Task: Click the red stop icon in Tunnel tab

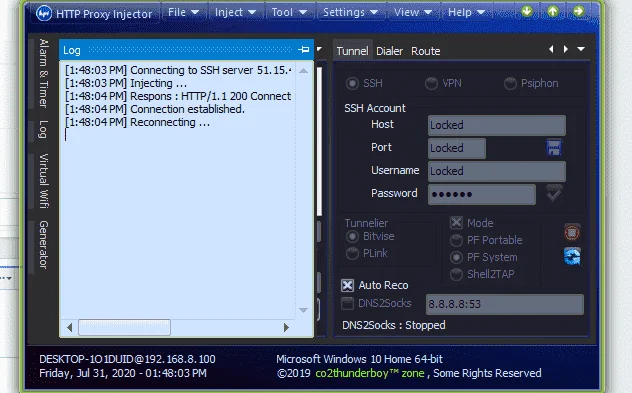Action: [572, 233]
